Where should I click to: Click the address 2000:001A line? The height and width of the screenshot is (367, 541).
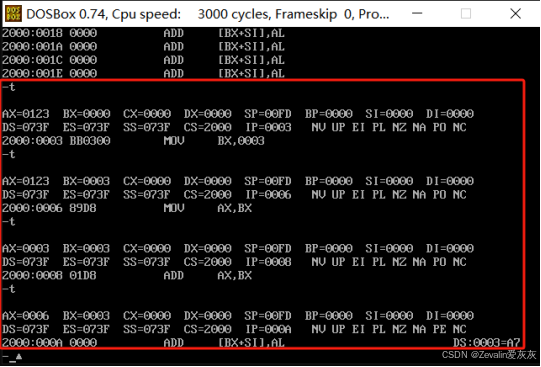click(x=143, y=47)
